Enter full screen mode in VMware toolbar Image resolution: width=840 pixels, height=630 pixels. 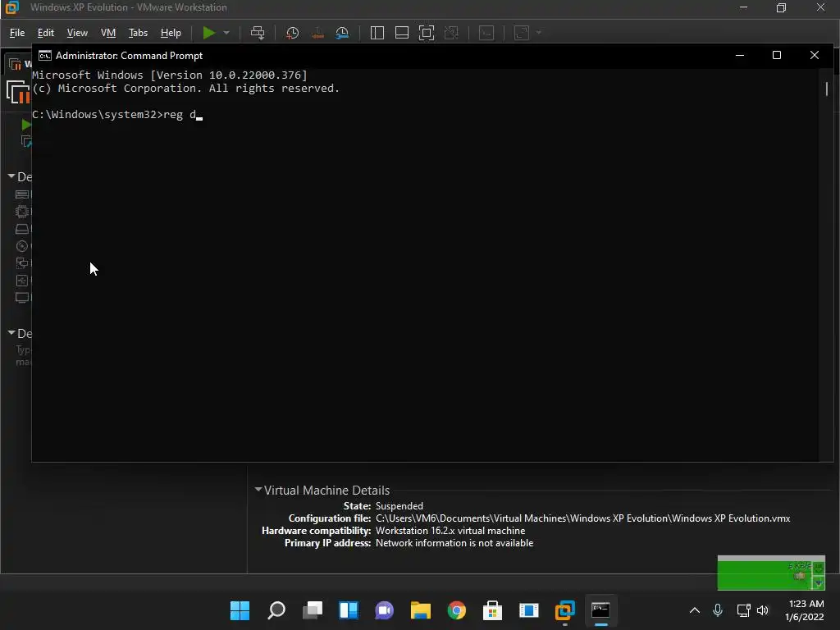click(x=427, y=33)
